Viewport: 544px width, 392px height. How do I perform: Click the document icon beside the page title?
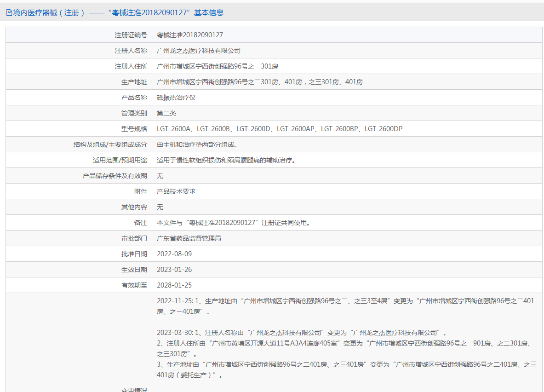(9, 13)
